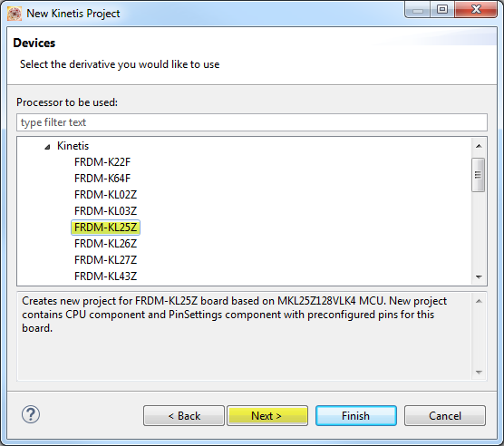Click the device list scroll up arrow

[x=479, y=146]
